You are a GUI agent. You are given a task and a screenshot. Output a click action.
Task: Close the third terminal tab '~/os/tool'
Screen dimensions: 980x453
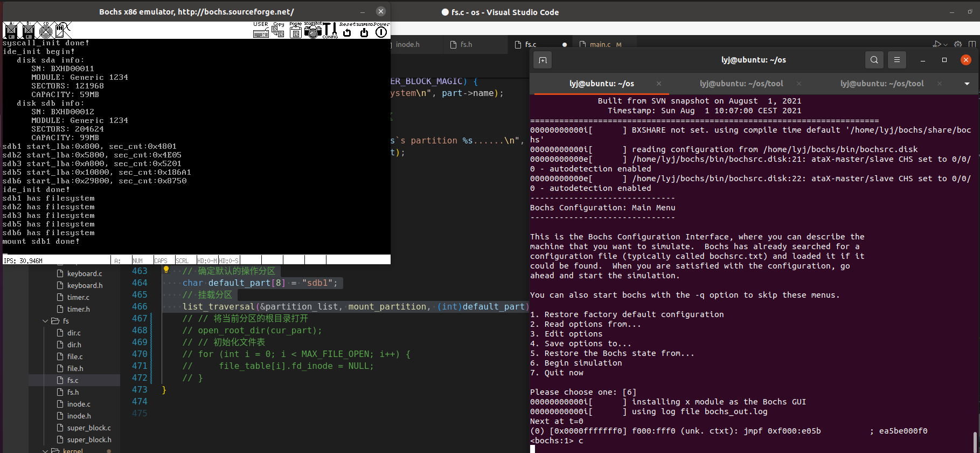point(940,84)
